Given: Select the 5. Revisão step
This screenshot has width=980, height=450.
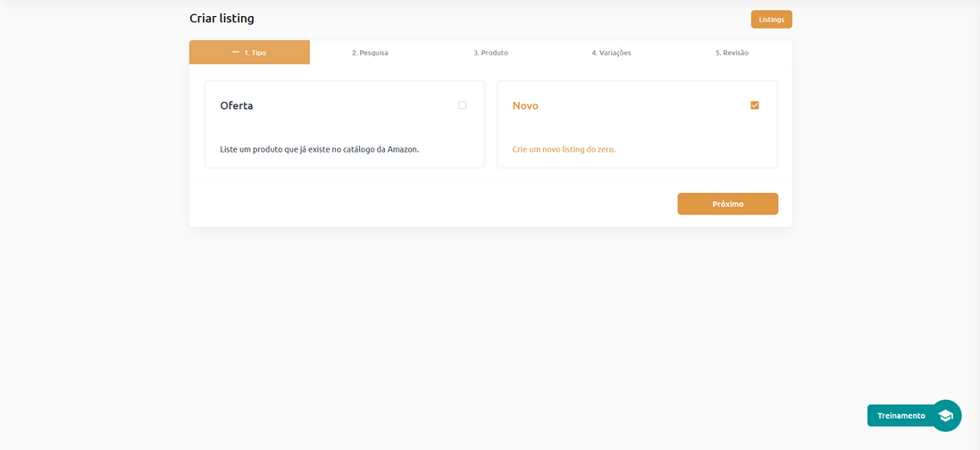Looking at the screenshot, I should point(732,53).
